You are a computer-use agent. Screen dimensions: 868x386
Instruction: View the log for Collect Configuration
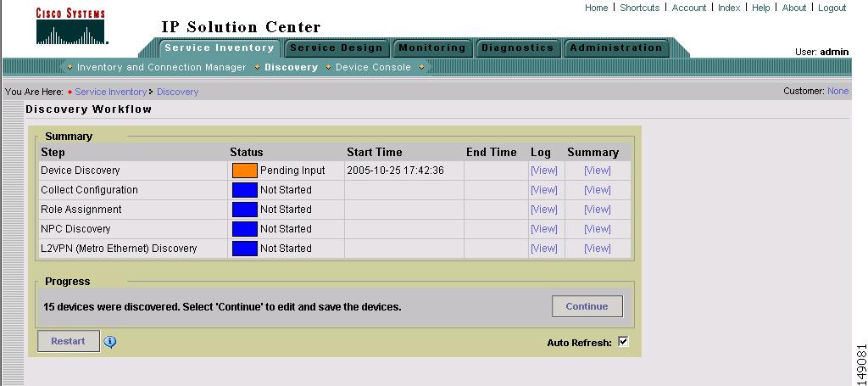(x=544, y=190)
